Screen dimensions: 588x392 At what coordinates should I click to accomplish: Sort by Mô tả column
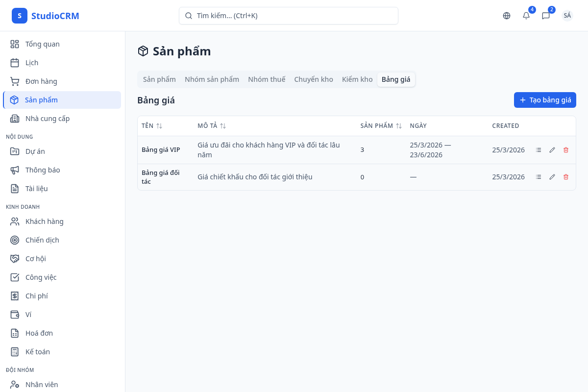pos(212,126)
